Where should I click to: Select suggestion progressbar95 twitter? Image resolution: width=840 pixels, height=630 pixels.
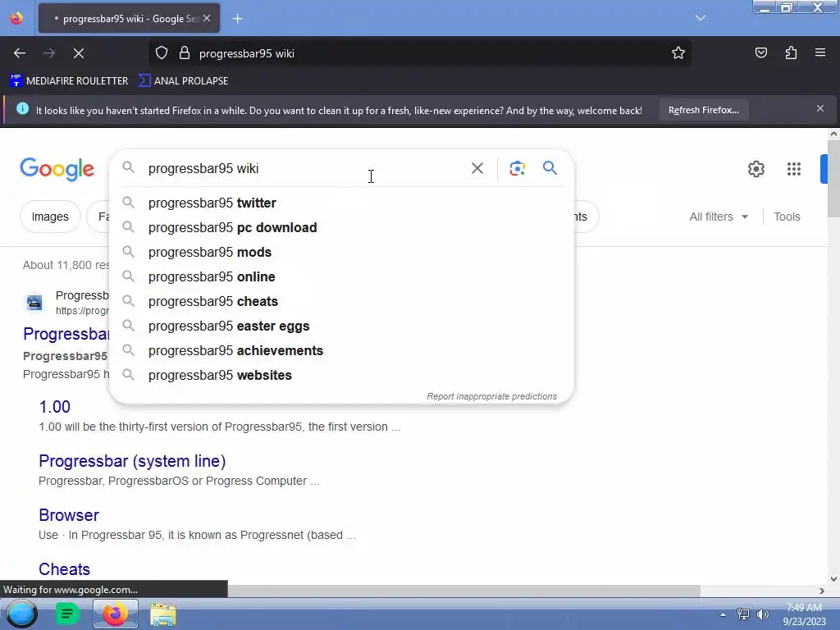341,203
